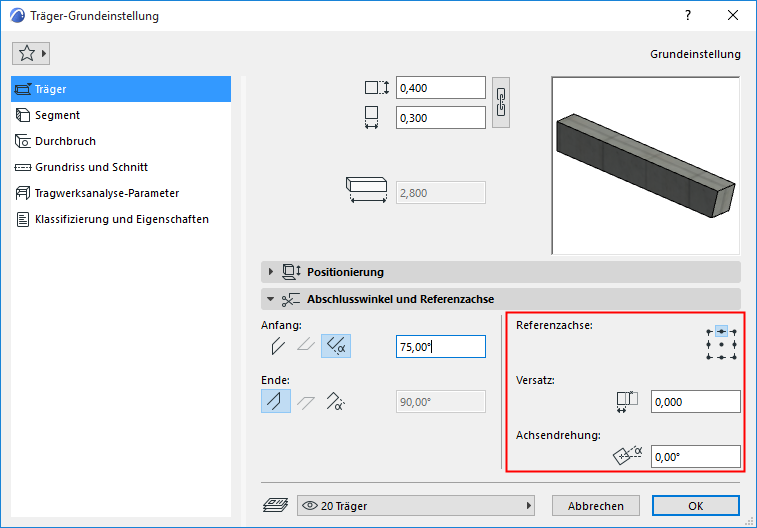Select bottom-right reference axis point
Viewport: 757px width, 528px height.
[734, 357]
